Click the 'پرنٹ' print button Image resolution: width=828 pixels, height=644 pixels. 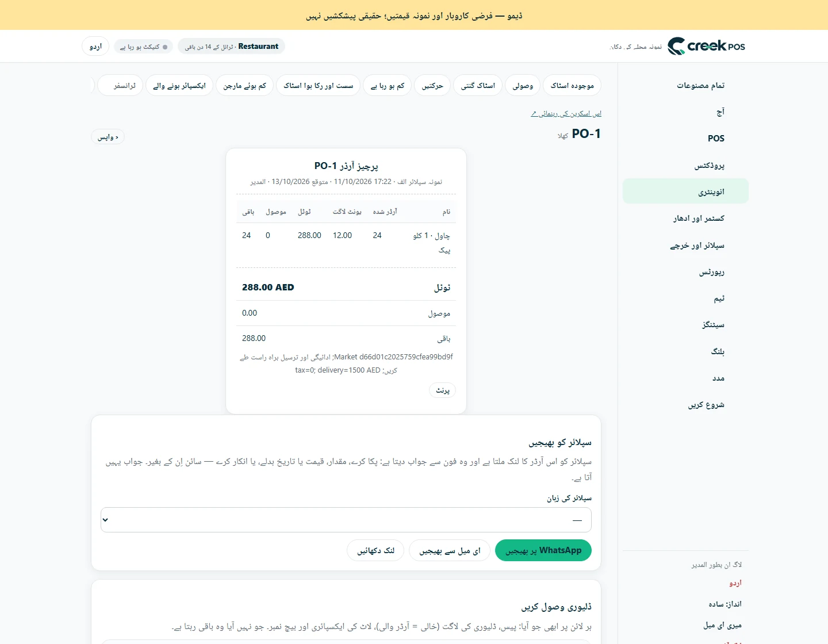443,390
